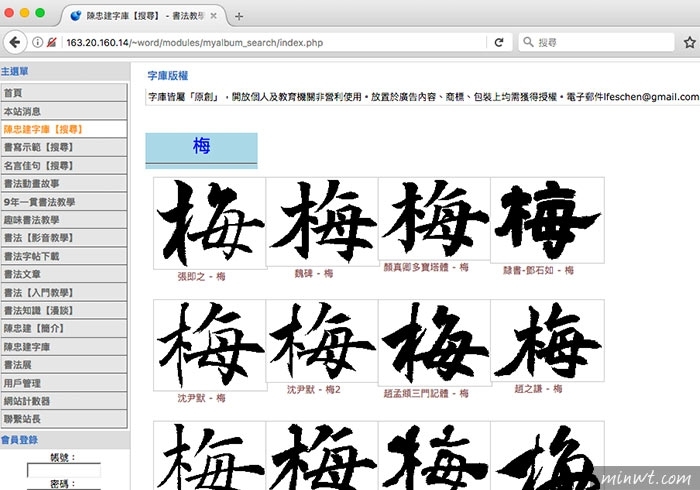700x490 pixels.
Task: Open 首頁 in the main menu
Action: coord(64,92)
